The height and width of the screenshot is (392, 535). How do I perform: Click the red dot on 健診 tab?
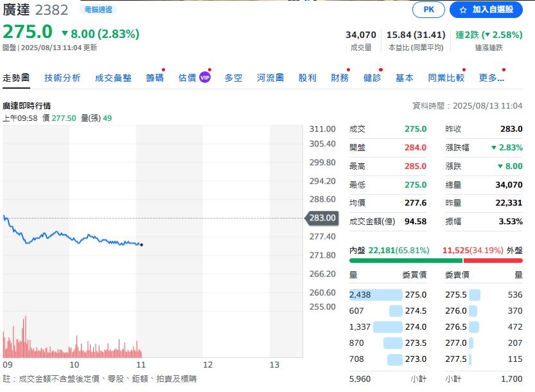[380, 69]
